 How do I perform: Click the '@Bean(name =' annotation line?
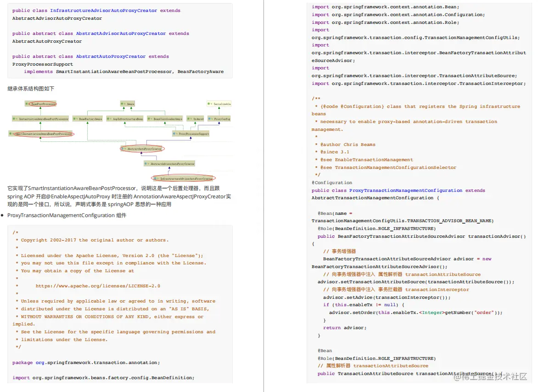tap(335, 213)
